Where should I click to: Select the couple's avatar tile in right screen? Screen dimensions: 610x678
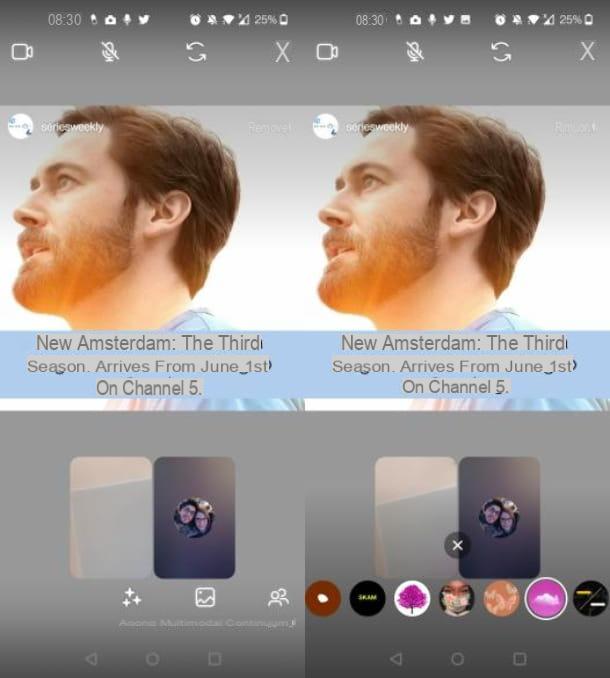click(x=499, y=517)
